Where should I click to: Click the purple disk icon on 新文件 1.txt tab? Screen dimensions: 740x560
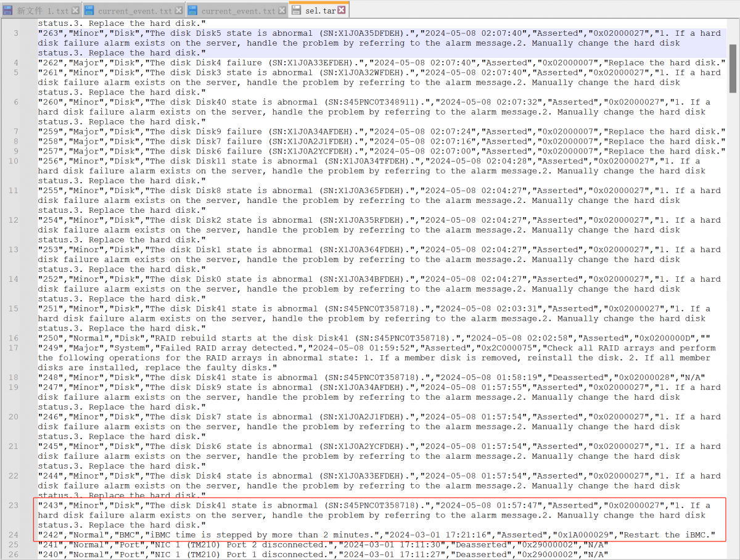tap(8, 10)
